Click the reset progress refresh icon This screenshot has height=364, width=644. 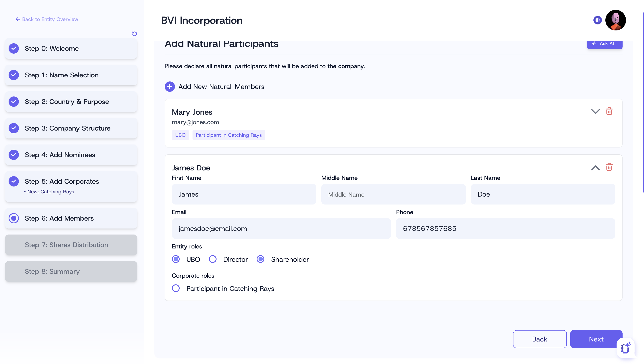pyautogui.click(x=134, y=34)
